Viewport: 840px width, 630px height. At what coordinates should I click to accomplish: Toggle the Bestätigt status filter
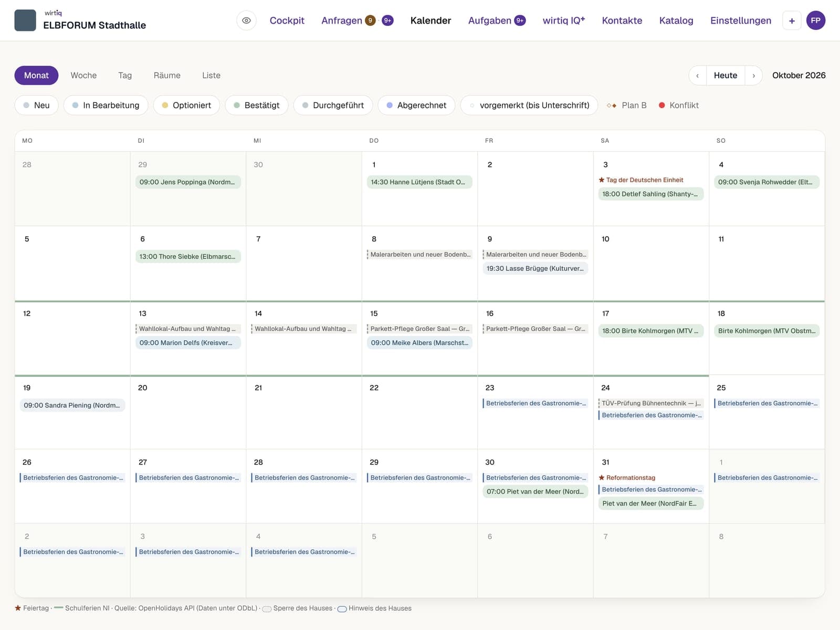(x=256, y=105)
